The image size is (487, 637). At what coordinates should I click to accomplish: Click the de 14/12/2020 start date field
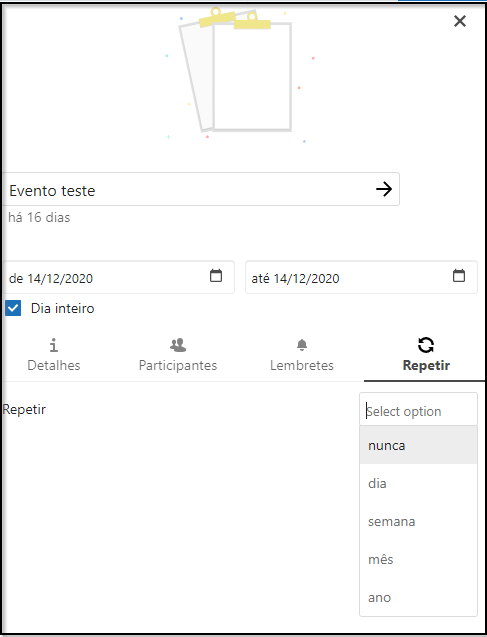[x=119, y=277]
